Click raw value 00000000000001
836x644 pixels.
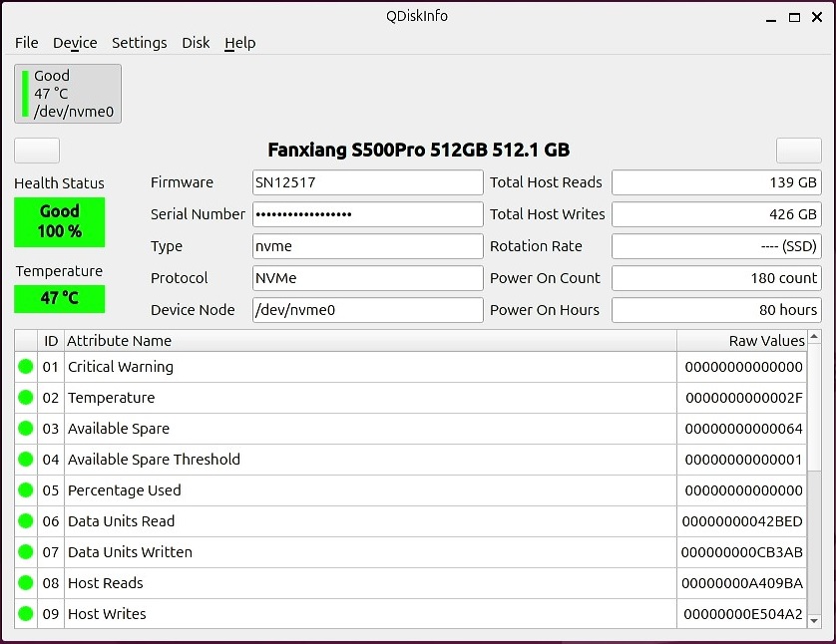(x=744, y=460)
